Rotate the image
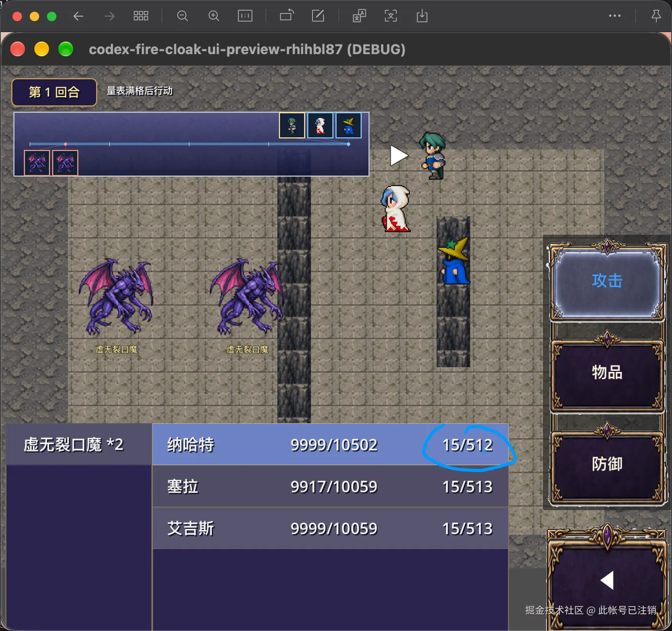The height and width of the screenshot is (631, 672). coord(287,16)
